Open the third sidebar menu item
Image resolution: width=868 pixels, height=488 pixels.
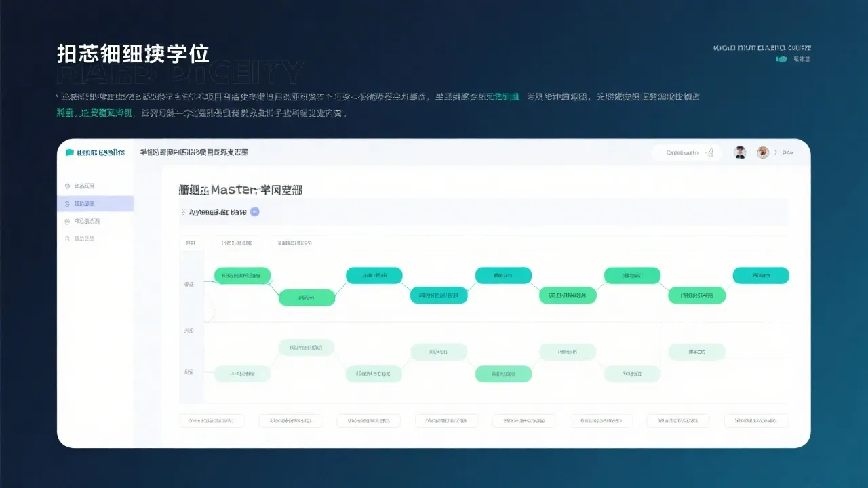click(x=95, y=221)
